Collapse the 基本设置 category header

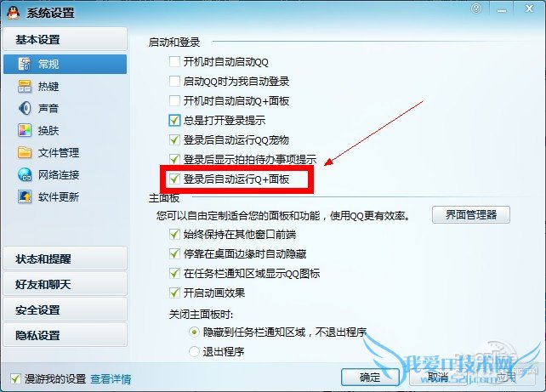(x=65, y=39)
